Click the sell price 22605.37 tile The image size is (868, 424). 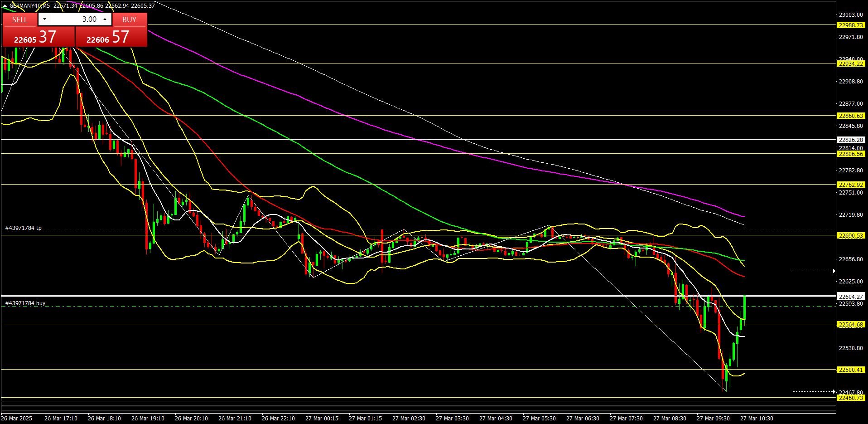point(39,37)
